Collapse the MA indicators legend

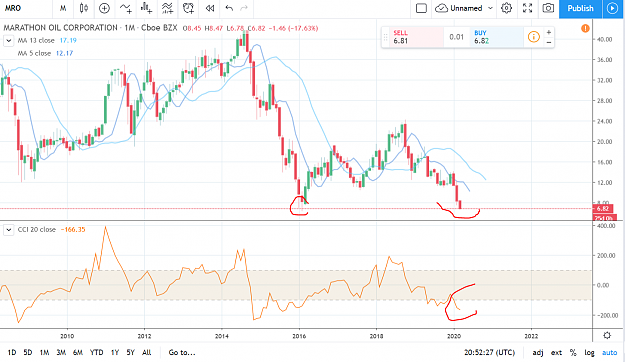tap(8, 40)
